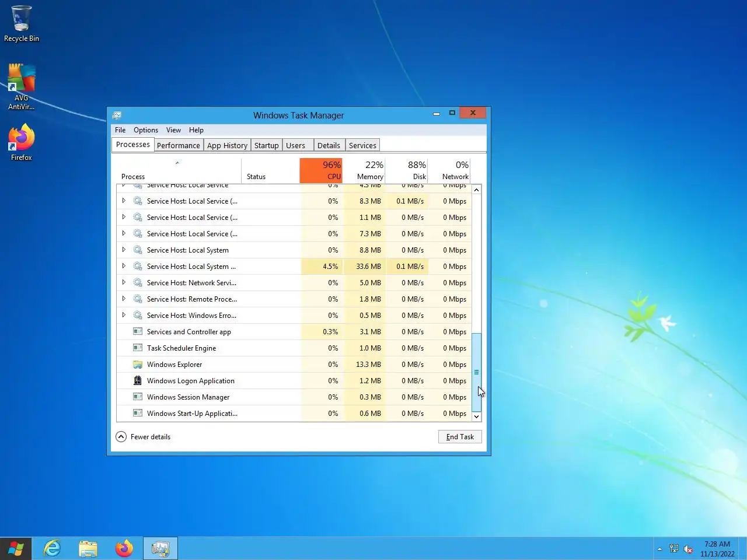Click the Windows Start-Up Application icon

click(138, 413)
